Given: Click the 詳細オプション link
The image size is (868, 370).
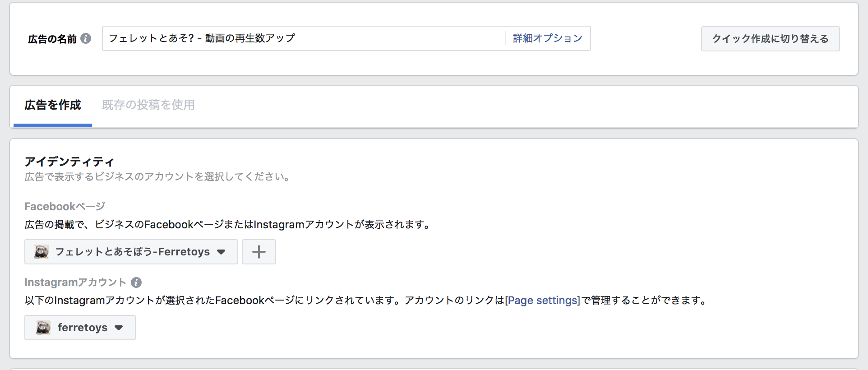Looking at the screenshot, I should tap(548, 38).
